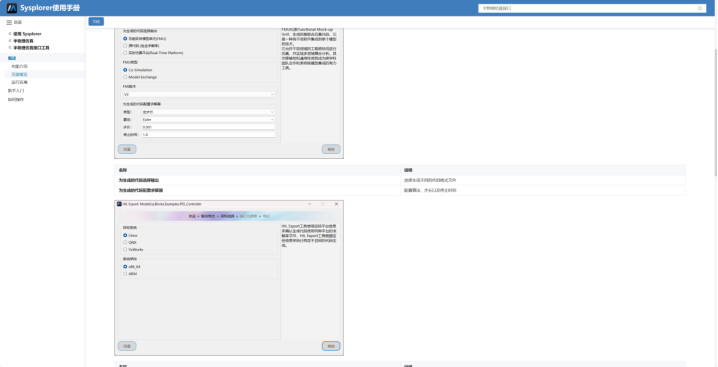Select VxWorks as target system
This screenshot has width=718, height=367.
(x=125, y=250)
